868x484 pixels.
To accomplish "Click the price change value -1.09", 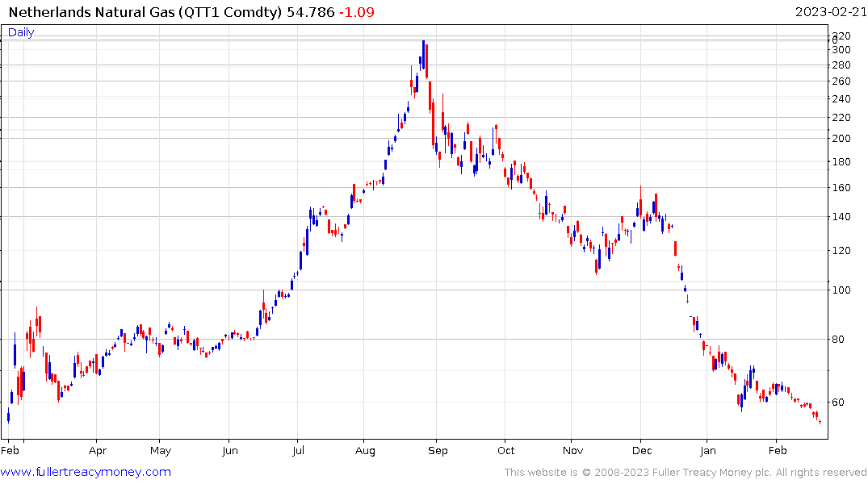I will point(357,12).
